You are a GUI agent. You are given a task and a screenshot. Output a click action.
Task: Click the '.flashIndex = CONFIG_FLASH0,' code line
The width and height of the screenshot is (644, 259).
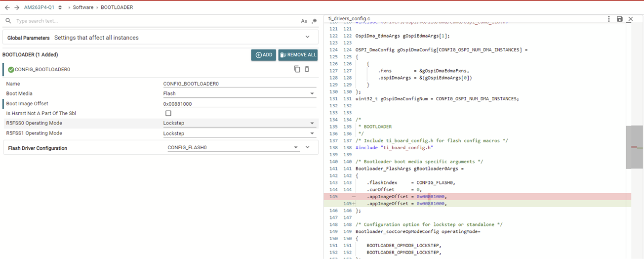(x=411, y=182)
